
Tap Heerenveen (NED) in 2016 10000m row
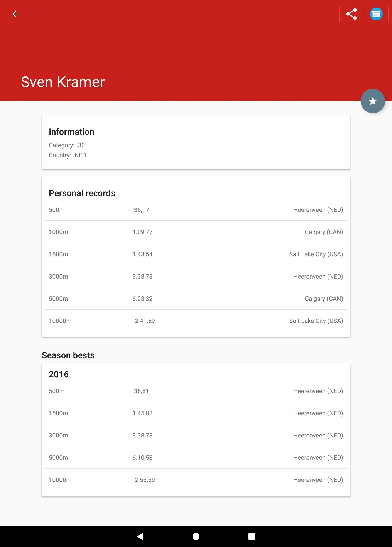318,480
